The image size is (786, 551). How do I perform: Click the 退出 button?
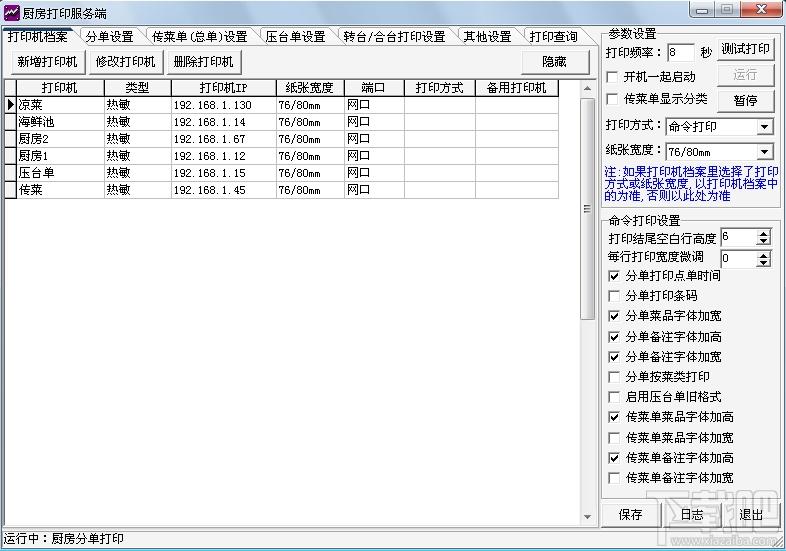tap(751, 515)
